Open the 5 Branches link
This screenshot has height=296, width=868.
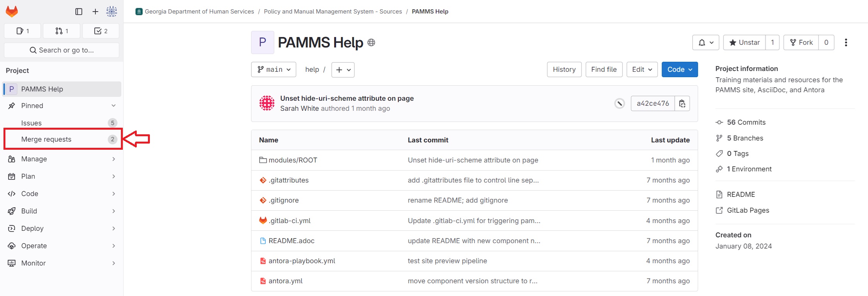pos(745,138)
